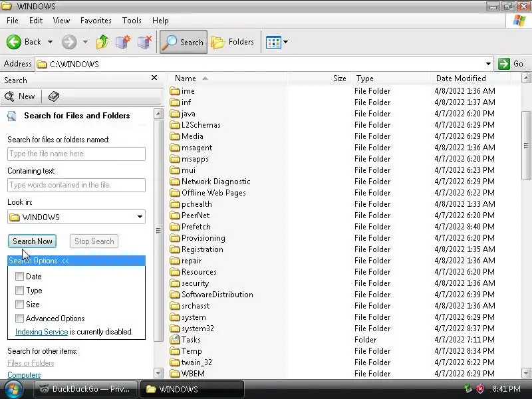Image resolution: width=532 pixels, height=399 pixels.
Task: Start a New search
Action: click(20, 96)
